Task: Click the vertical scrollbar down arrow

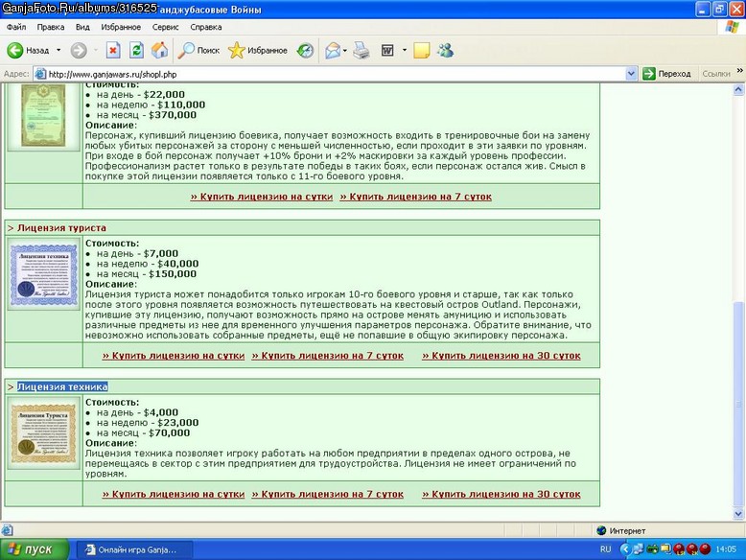Action: (x=738, y=513)
